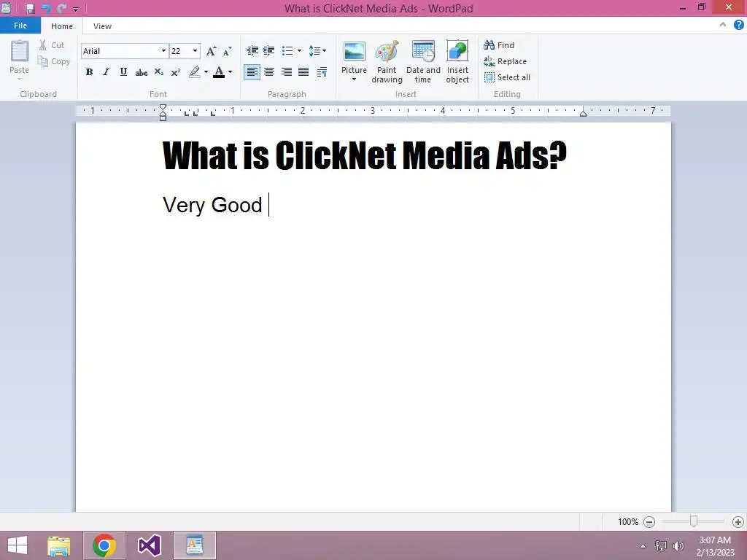Screen dimensions: 747x560
Task: Click the font size field showing 22
Action: (180, 51)
